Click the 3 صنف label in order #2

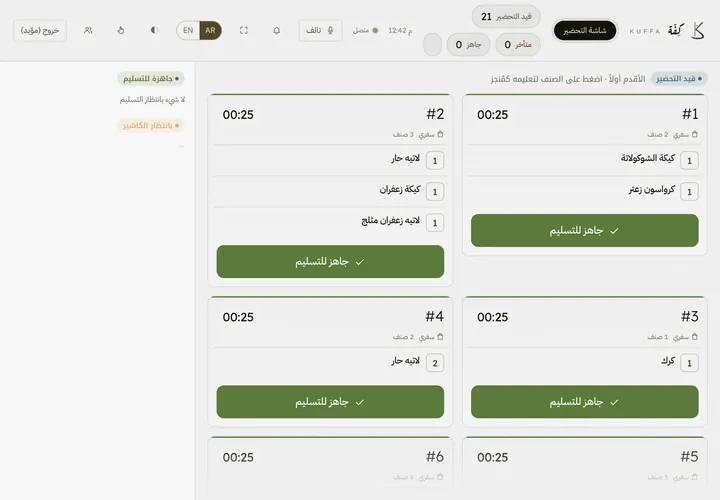403,135
